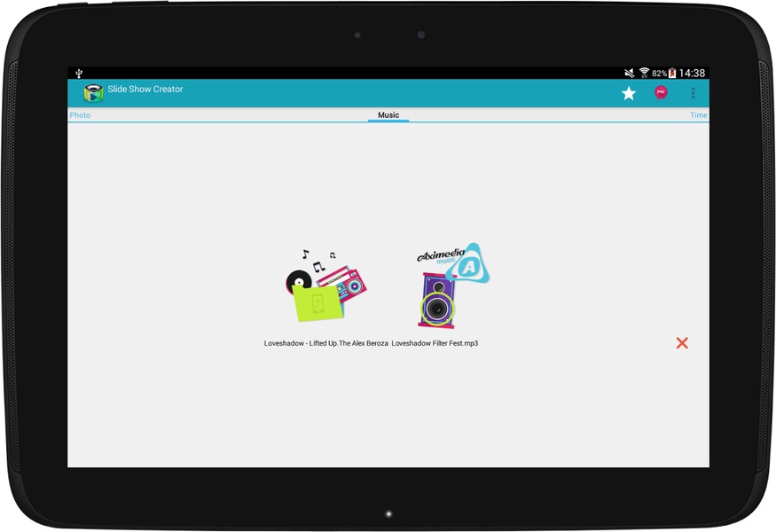Tap the Slide Show Creator app icon
This screenshot has width=776, height=532.
pos(93,92)
